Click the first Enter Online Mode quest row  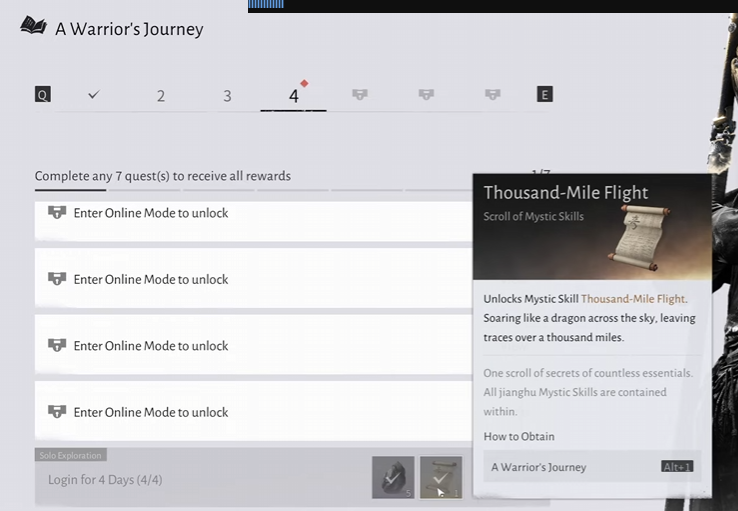click(250, 218)
